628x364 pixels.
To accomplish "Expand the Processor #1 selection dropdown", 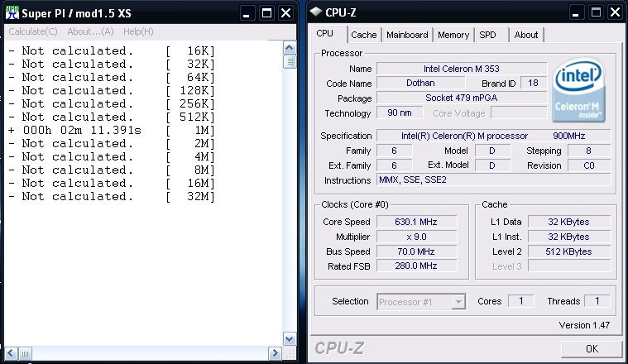I will click(458, 302).
